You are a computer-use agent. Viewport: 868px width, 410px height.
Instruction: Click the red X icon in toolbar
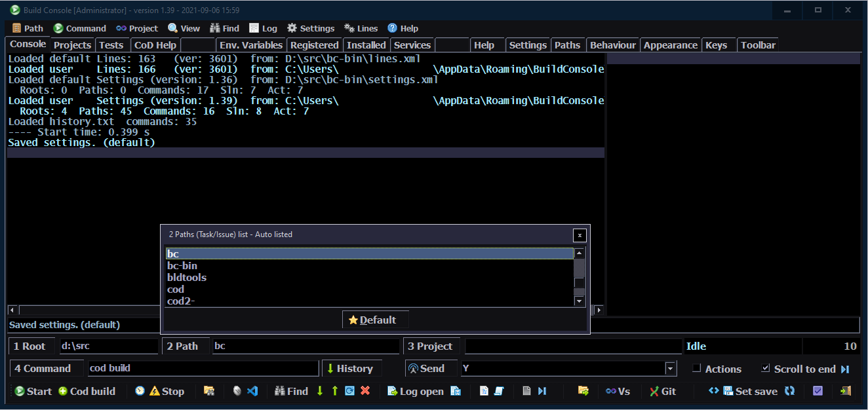[x=365, y=391]
